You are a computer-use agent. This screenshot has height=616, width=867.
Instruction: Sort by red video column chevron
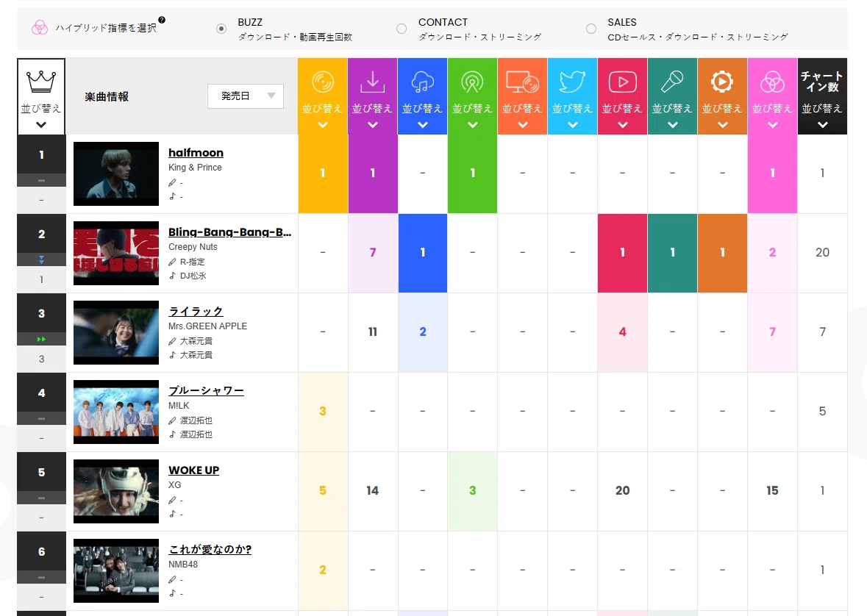click(x=623, y=125)
